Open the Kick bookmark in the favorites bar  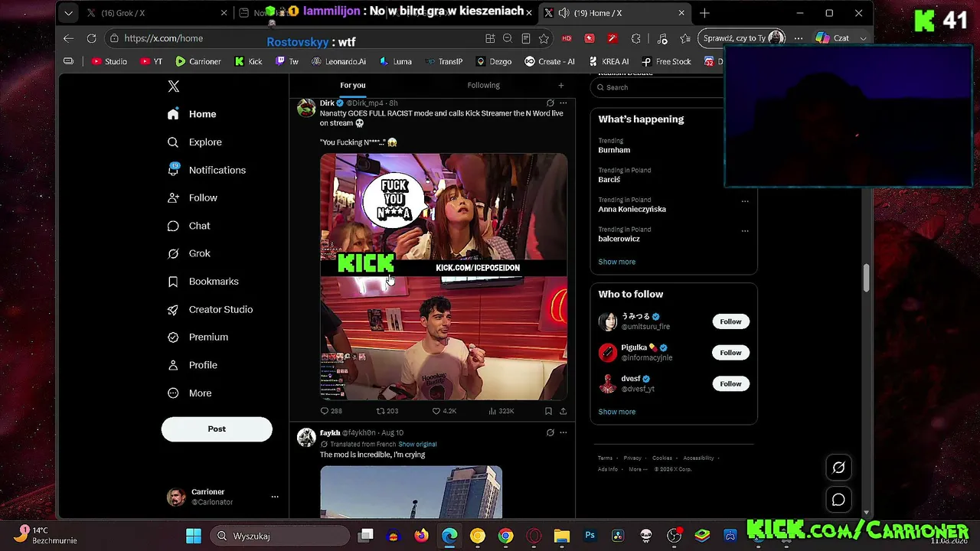point(249,61)
